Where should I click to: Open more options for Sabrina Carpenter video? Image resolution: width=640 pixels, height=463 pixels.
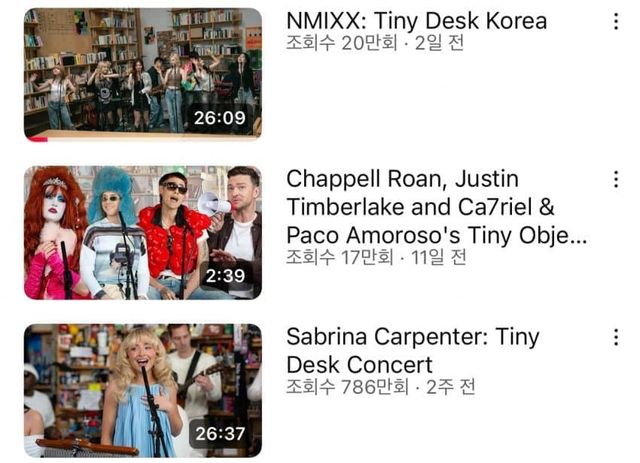tap(616, 337)
